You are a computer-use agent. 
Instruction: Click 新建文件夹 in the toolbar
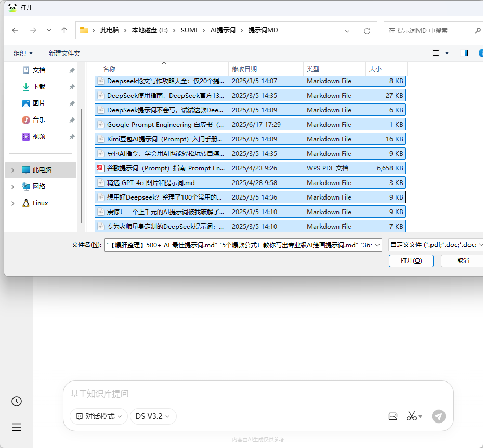64,53
